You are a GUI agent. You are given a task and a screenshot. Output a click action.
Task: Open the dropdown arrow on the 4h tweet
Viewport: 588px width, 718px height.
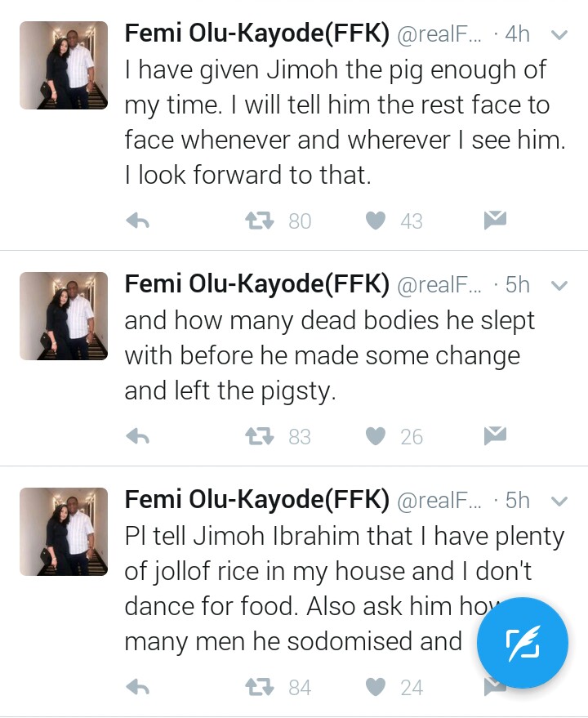(x=559, y=35)
